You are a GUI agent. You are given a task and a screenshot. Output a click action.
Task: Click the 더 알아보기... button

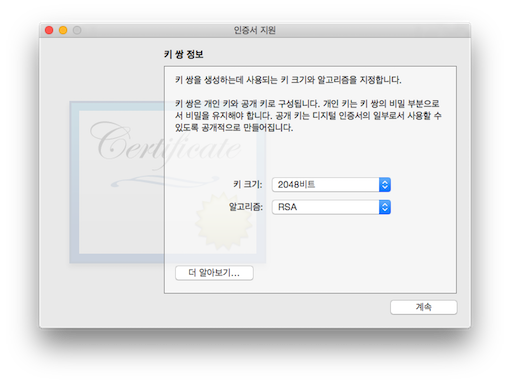214,273
